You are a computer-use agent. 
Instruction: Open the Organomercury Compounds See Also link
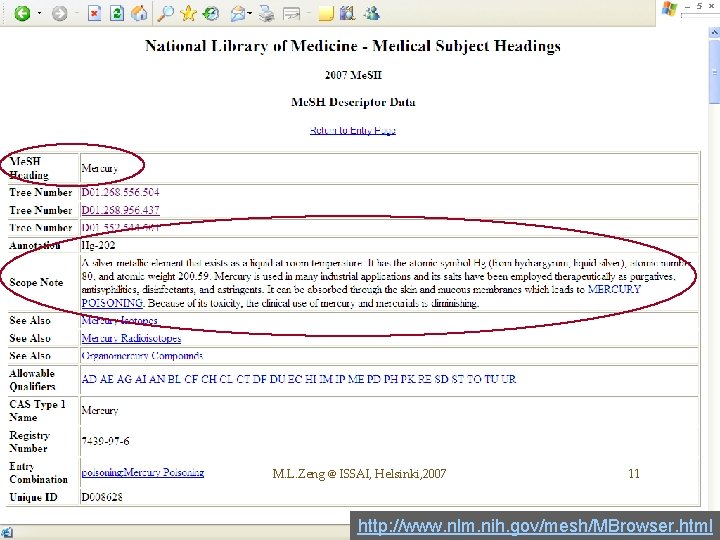[x=142, y=356]
